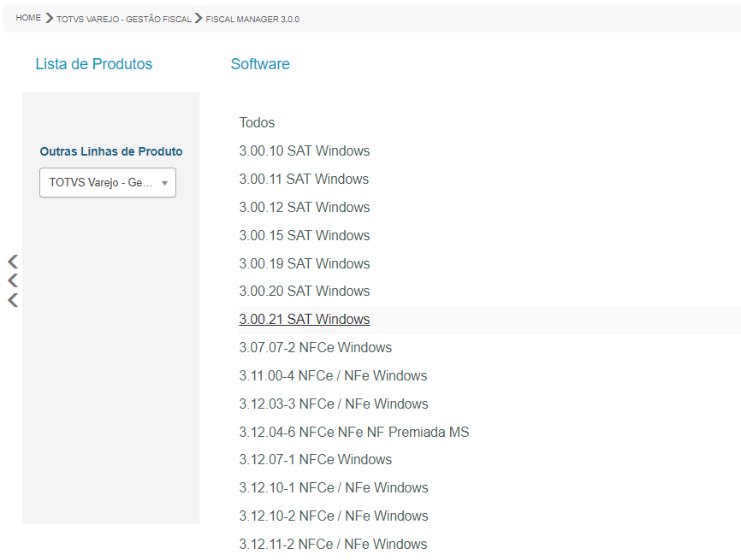The width and height of the screenshot is (741, 560).
Task: Select 3.00.10 SAT Windows
Action: (x=305, y=151)
